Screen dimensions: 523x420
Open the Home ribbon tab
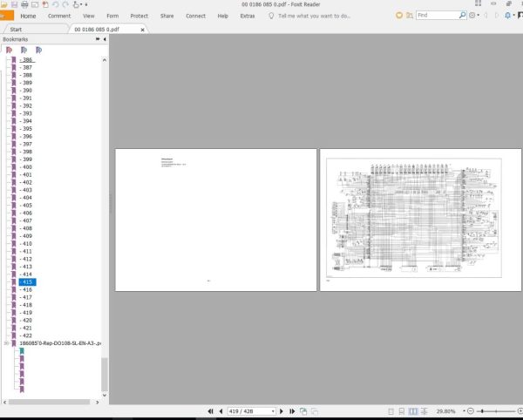(28, 16)
